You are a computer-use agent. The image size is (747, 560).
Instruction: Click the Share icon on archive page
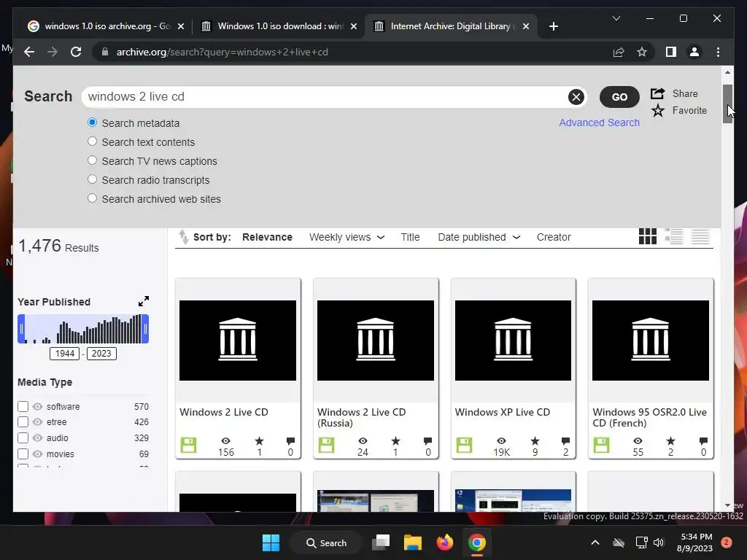(x=657, y=93)
